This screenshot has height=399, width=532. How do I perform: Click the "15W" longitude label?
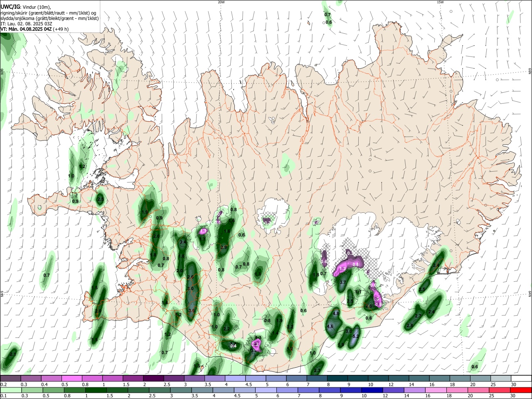(440, 2)
